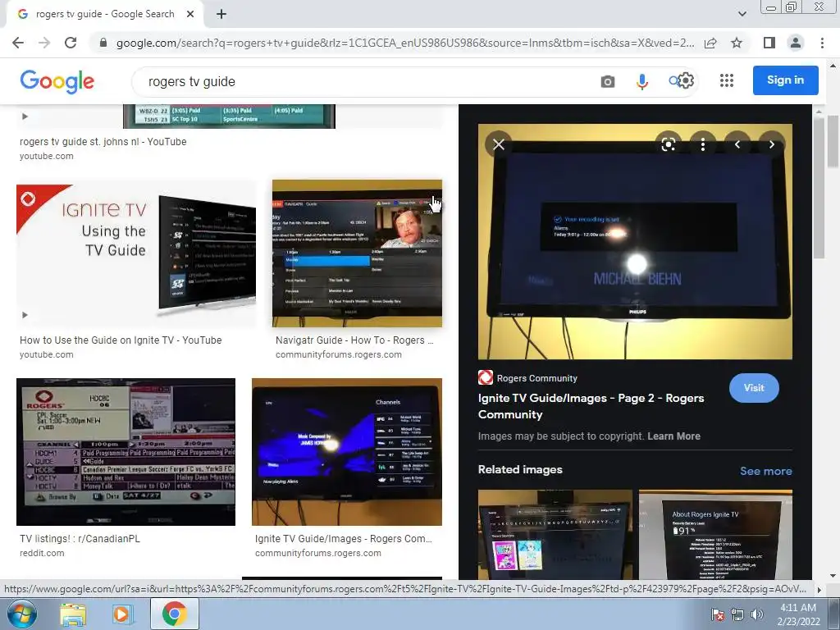Open quick settings gear icon
Viewport: 840px width, 630px height.
tap(686, 81)
